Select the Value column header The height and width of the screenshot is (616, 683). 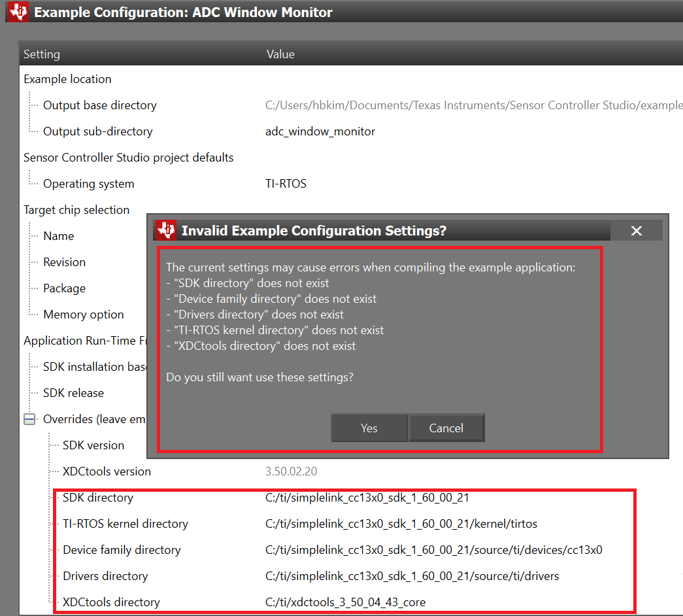point(280,54)
